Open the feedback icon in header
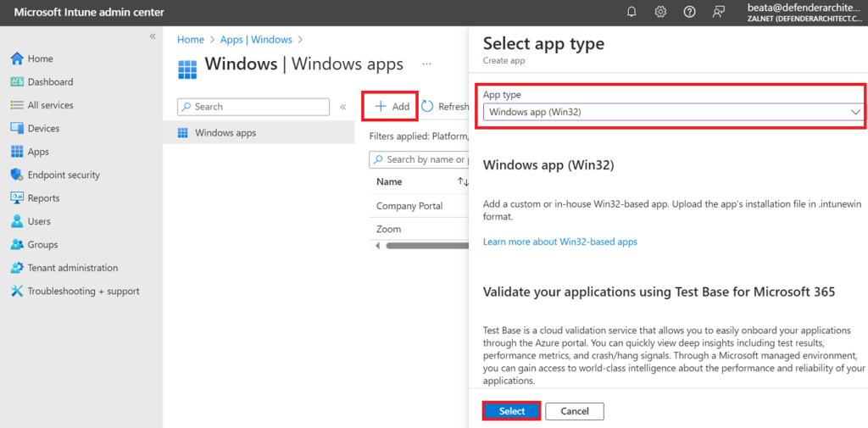 tap(719, 12)
